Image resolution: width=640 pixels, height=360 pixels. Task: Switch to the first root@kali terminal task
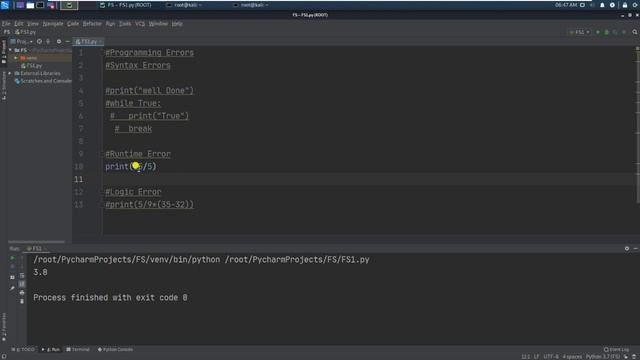184,5
